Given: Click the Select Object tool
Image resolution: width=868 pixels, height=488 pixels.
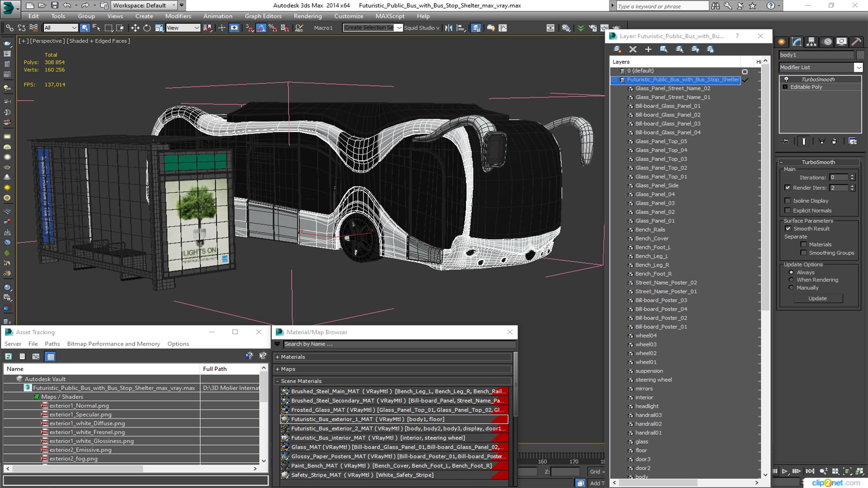Looking at the screenshot, I should 85,28.
